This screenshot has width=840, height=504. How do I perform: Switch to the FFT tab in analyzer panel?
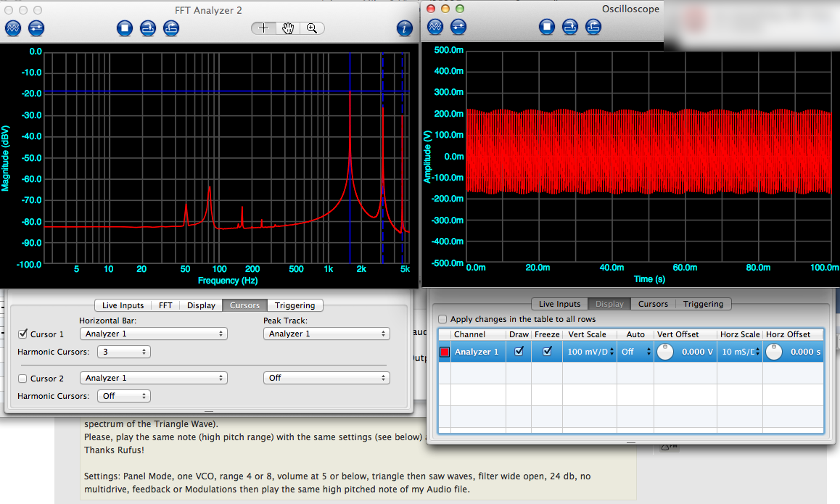(165, 305)
